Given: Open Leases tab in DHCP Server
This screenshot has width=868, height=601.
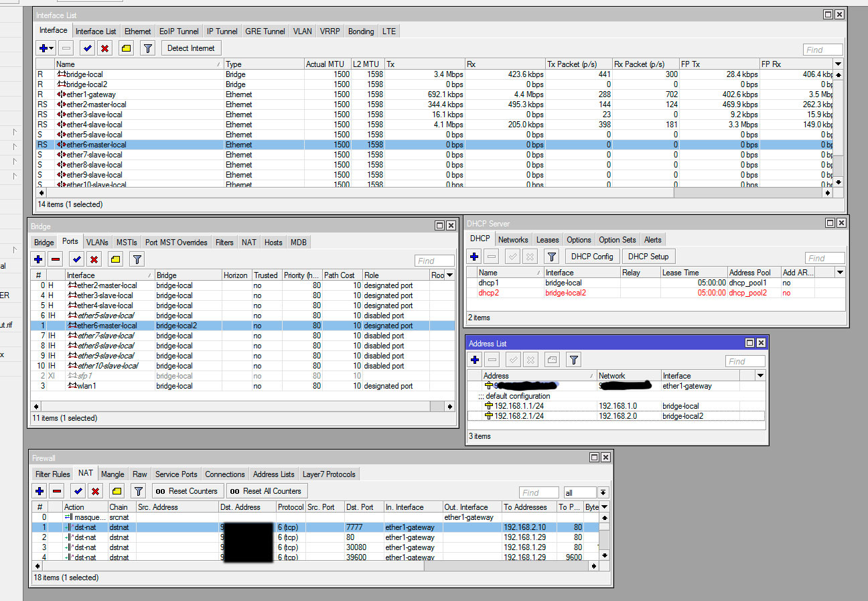Looking at the screenshot, I should click(547, 239).
